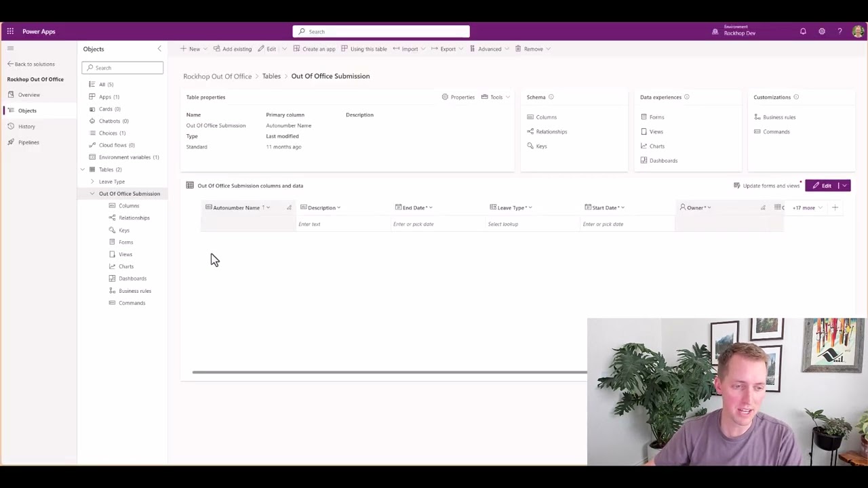Open the Tables breadcrumb link

(x=271, y=76)
